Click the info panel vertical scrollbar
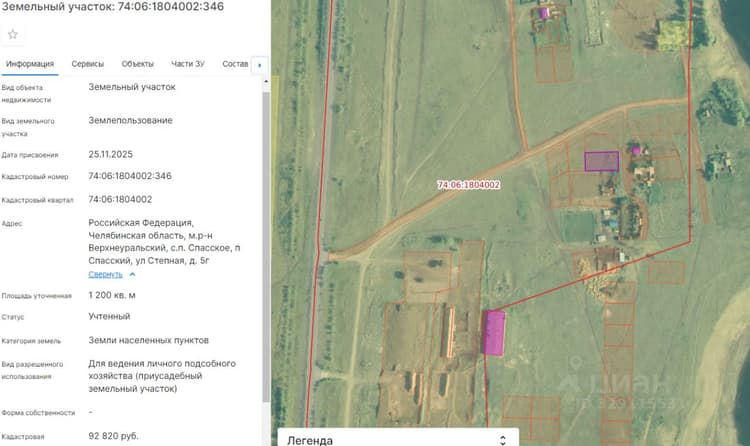Image resolution: width=750 pixels, height=446 pixels. tap(266, 246)
